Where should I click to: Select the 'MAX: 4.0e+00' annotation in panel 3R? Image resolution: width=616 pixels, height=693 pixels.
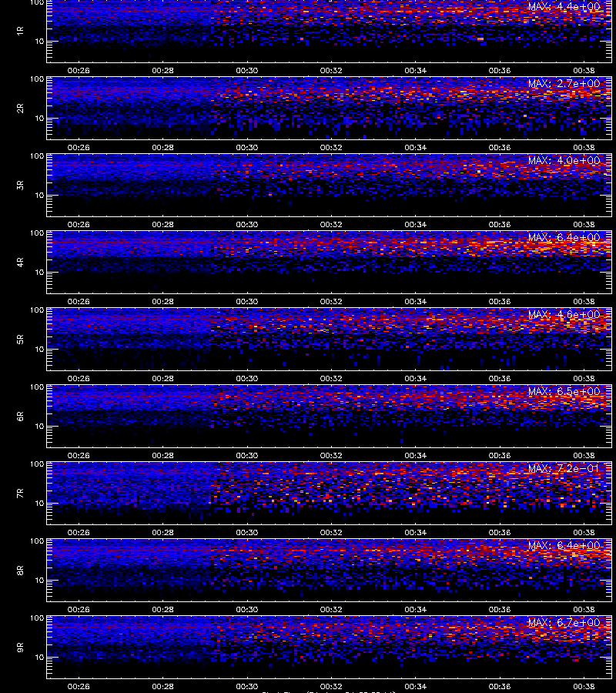(x=564, y=160)
